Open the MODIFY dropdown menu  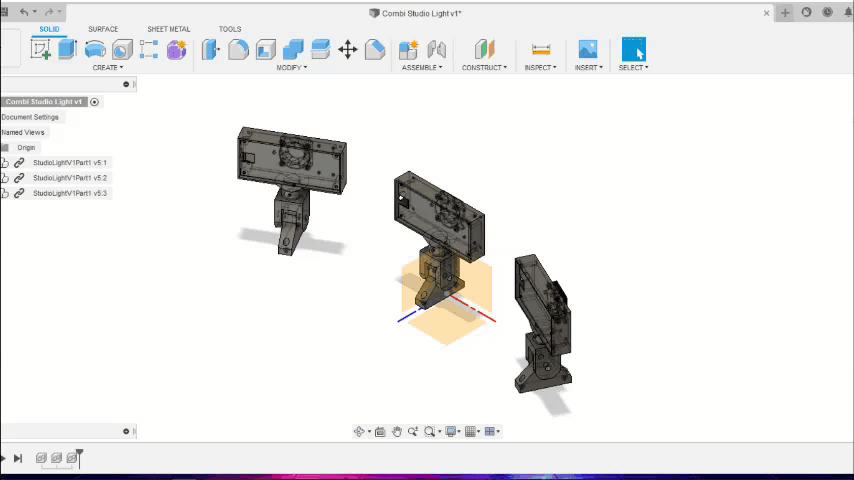[291, 68]
